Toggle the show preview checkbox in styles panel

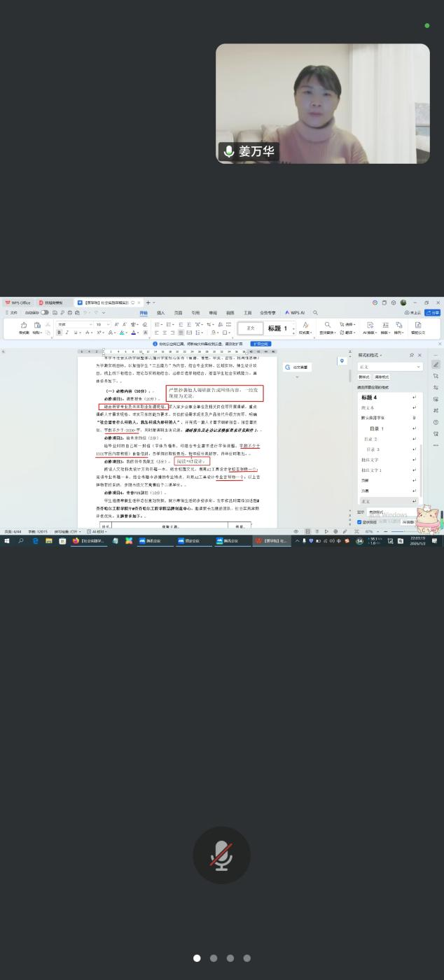pyautogui.click(x=360, y=521)
